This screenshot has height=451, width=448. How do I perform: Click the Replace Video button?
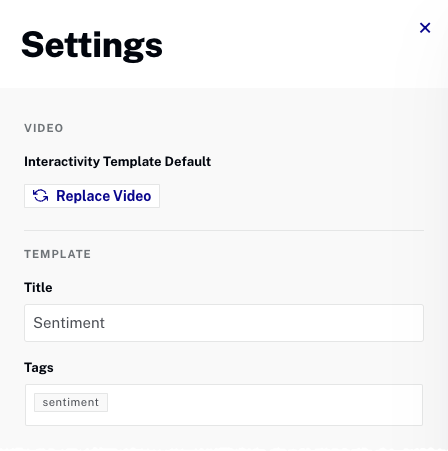coord(92,196)
